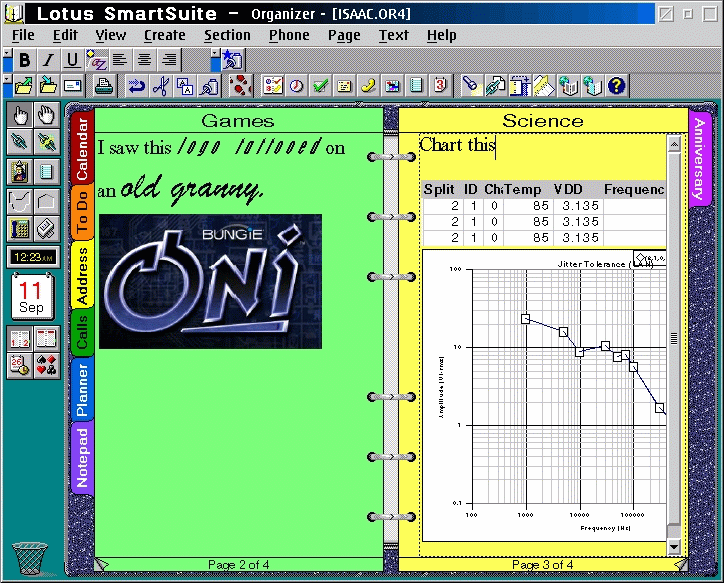Toggle Bold text formatting
Image resolution: width=724 pixels, height=583 pixels.
coord(25,60)
